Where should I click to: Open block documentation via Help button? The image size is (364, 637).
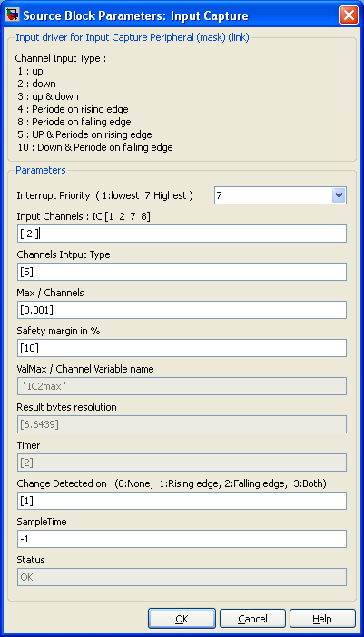pos(322,619)
